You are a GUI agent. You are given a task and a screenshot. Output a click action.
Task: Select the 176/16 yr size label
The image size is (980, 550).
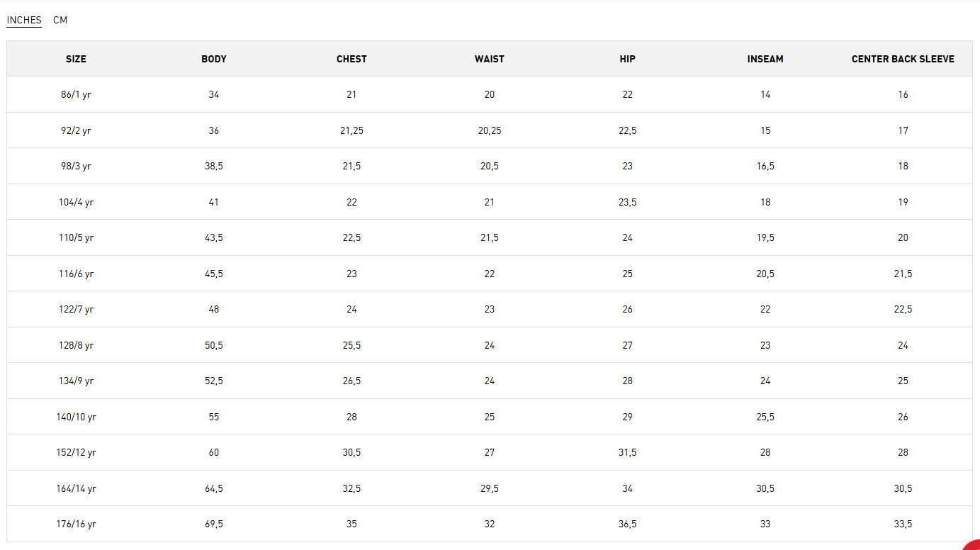coord(76,524)
